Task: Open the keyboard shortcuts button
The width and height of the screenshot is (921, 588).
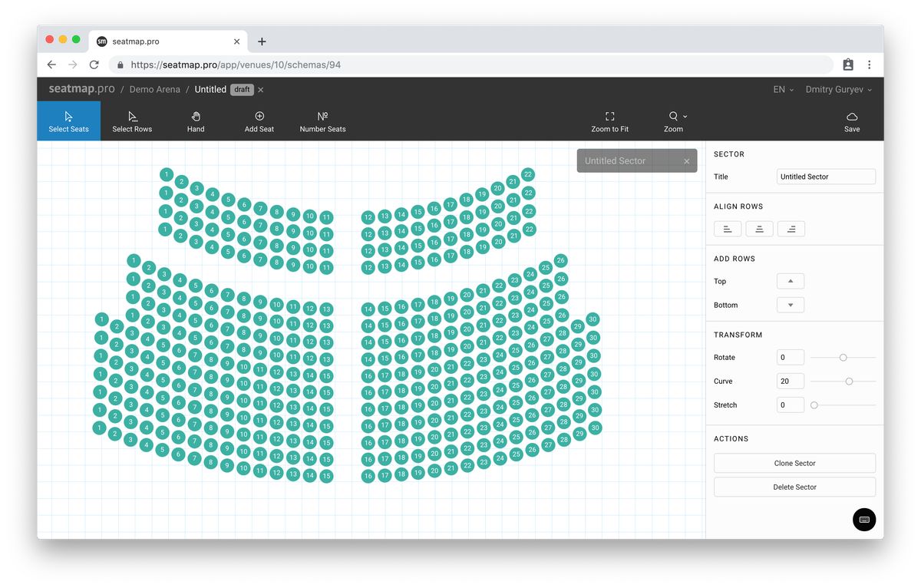Action: 864,520
